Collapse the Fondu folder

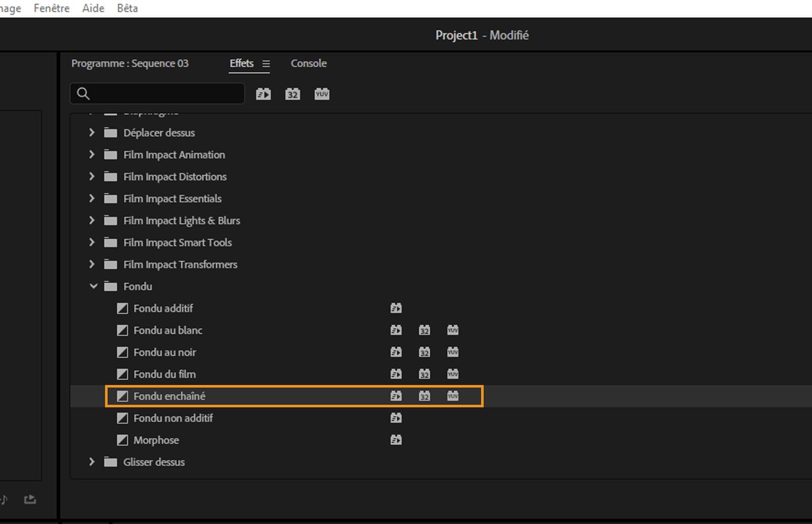[93, 287]
